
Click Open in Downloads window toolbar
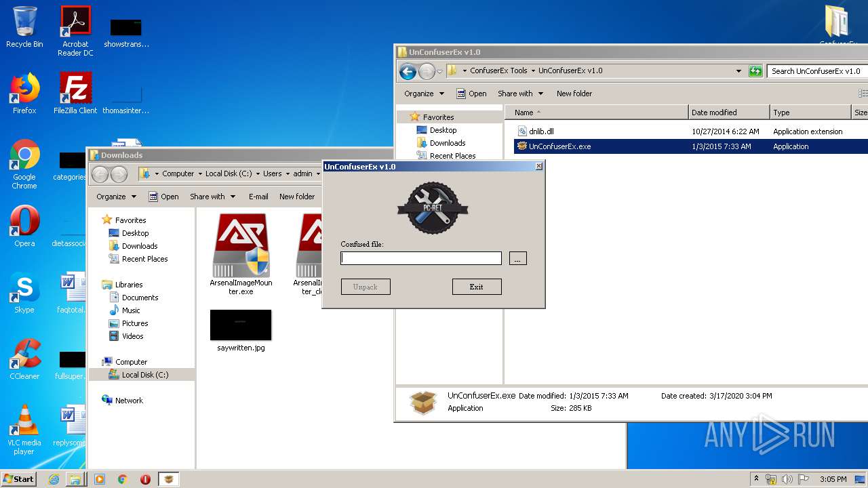163,197
